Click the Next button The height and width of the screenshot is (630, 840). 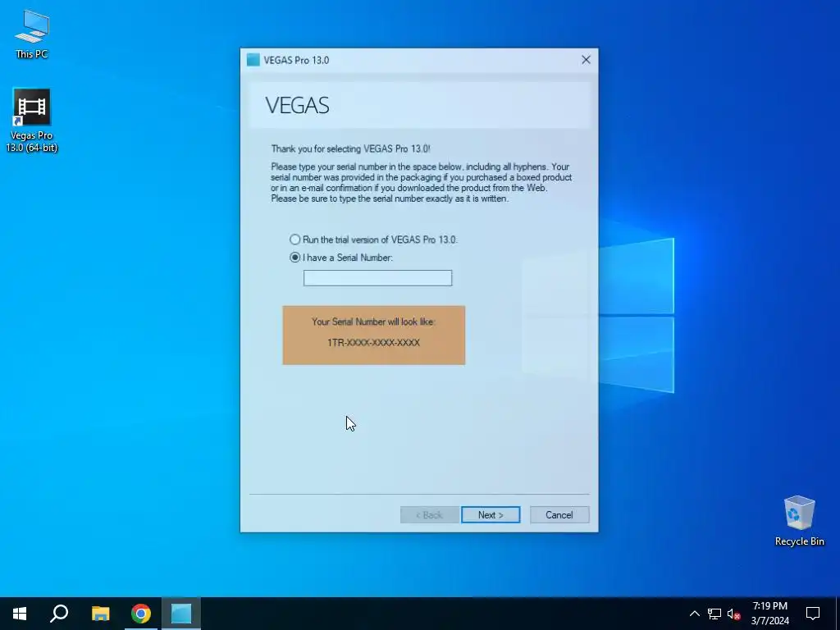pos(491,515)
